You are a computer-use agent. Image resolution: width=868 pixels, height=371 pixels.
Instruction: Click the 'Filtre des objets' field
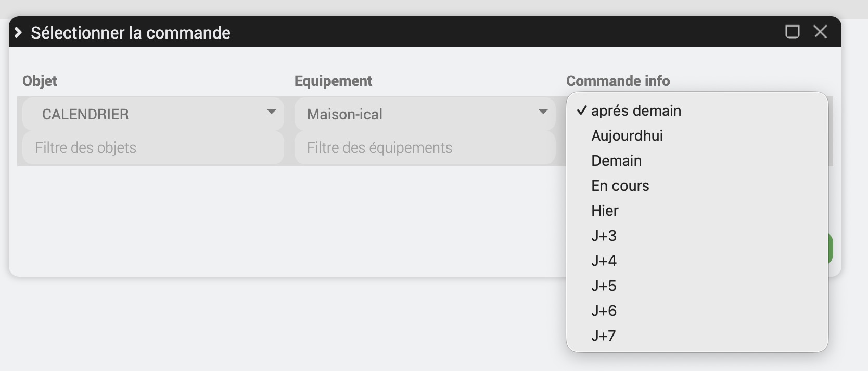click(153, 148)
